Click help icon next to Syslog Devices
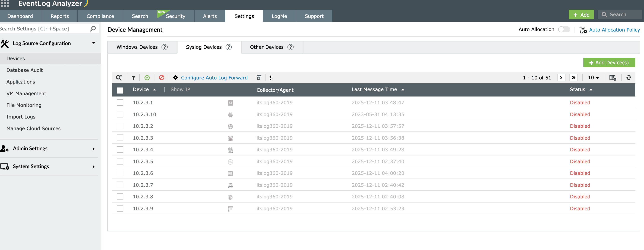 click(228, 47)
